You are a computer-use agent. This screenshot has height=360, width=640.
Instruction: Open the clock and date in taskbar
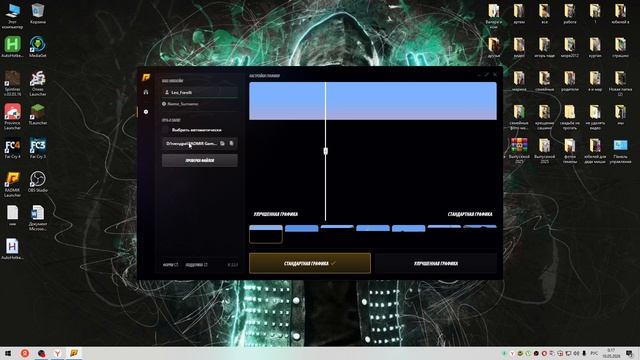pos(611,353)
